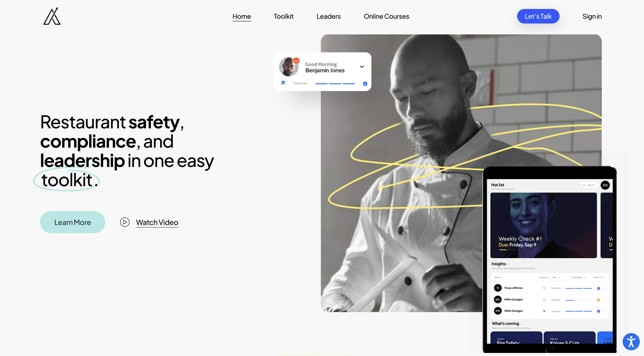The width and height of the screenshot is (644, 356).
Task: Click the EM avatar on tablet
Action: [605, 185]
